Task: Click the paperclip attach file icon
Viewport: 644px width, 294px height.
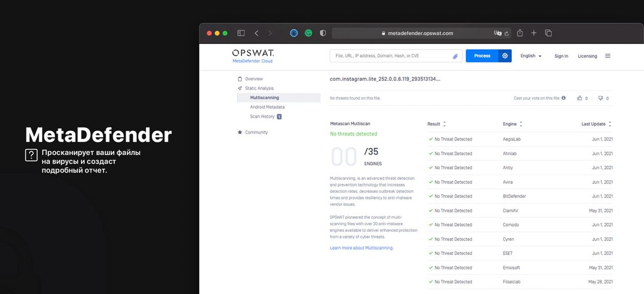Action: tap(455, 56)
